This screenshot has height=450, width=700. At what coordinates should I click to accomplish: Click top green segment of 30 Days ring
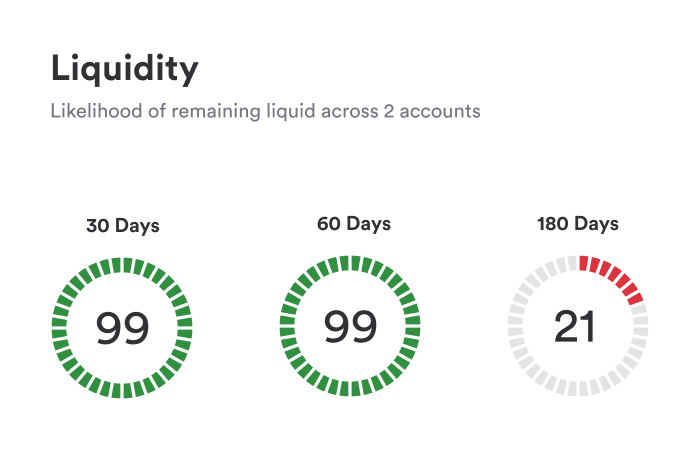pyautogui.click(x=122, y=264)
